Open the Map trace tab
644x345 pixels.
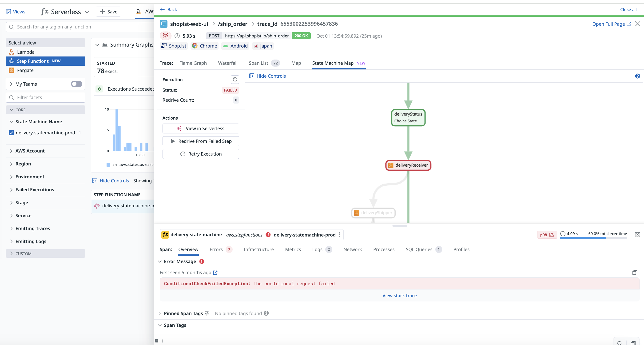point(296,63)
